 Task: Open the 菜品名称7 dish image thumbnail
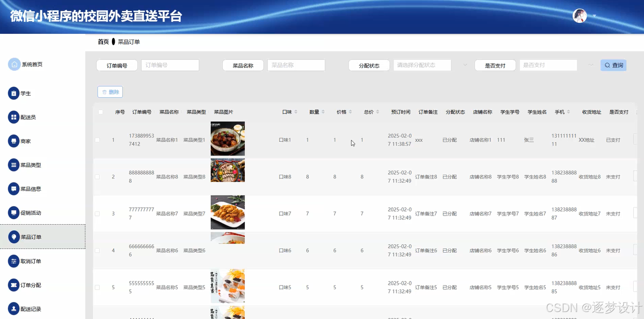click(x=228, y=212)
